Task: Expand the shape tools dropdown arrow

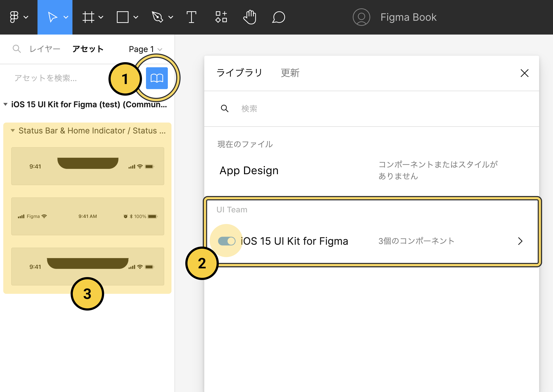Action: [x=136, y=17]
